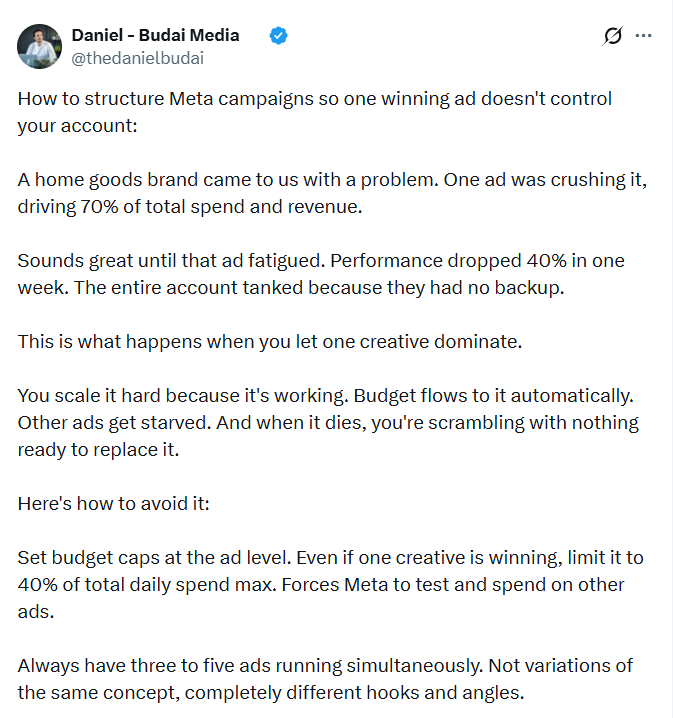Click the line 'Set budget caps at the ad level'
The height and width of the screenshot is (718, 673).
331,558
